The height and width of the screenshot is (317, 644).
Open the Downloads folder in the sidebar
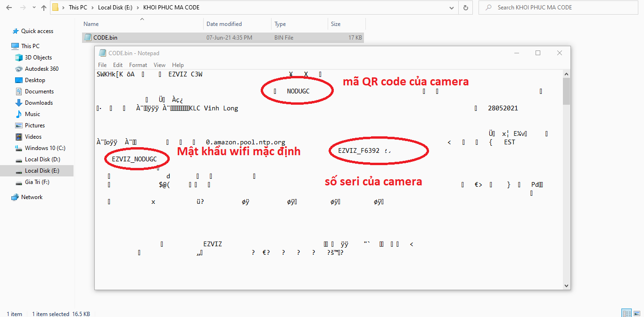click(39, 103)
